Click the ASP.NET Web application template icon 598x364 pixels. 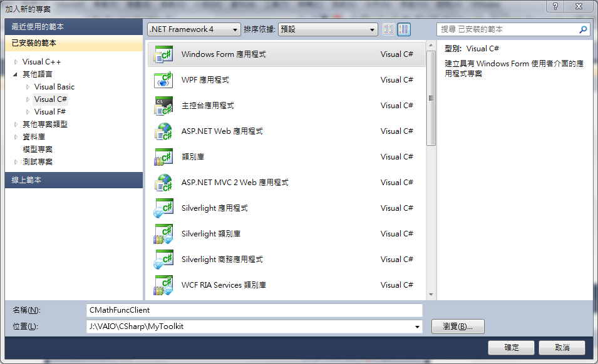(x=163, y=131)
